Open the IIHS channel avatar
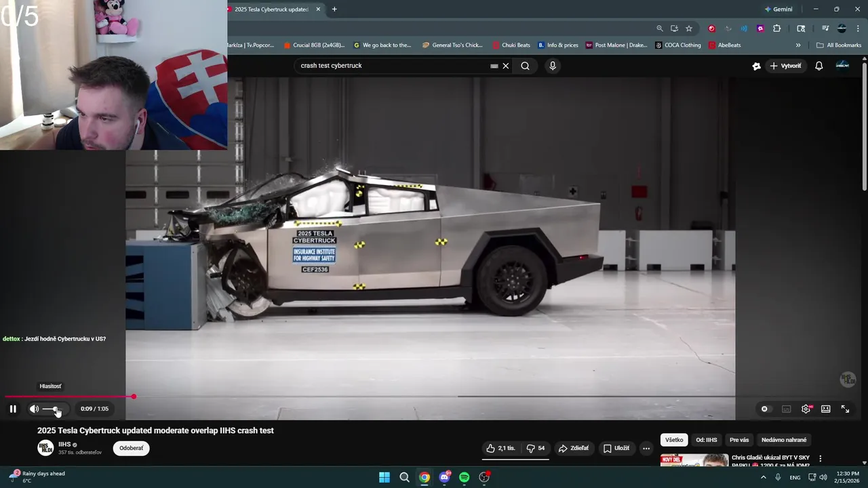Image resolution: width=868 pixels, height=488 pixels. [45, 448]
